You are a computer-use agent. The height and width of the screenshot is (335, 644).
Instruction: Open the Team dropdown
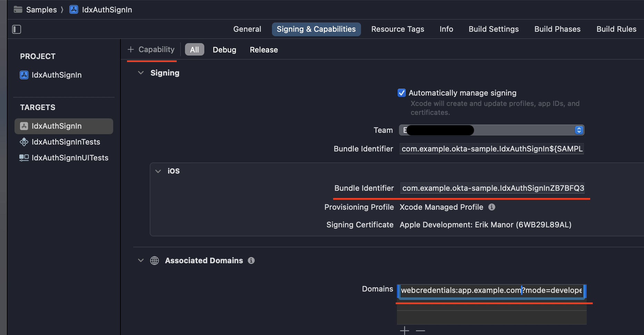tap(491, 130)
